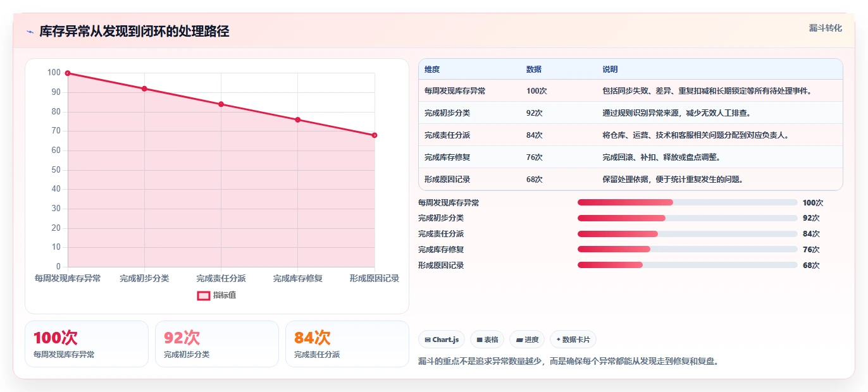Click the 76次 table cell
The image size is (868, 392).
pos(558,157)
